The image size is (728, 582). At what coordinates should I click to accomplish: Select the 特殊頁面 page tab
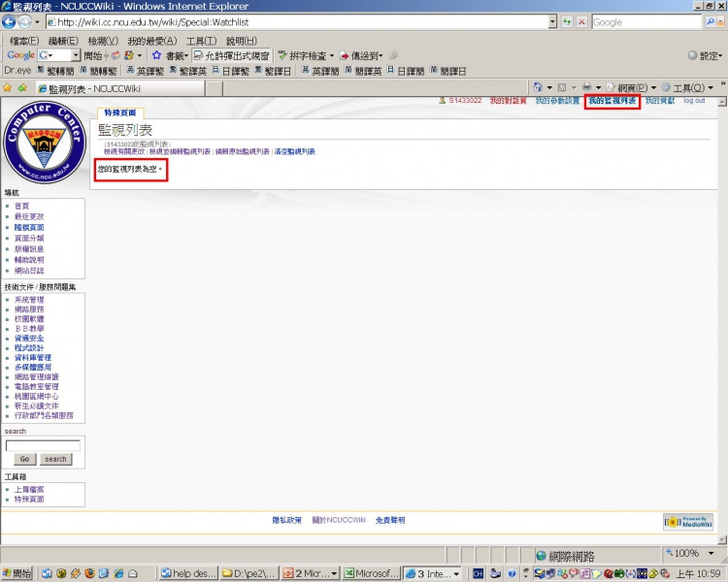(x=120, y=113)
